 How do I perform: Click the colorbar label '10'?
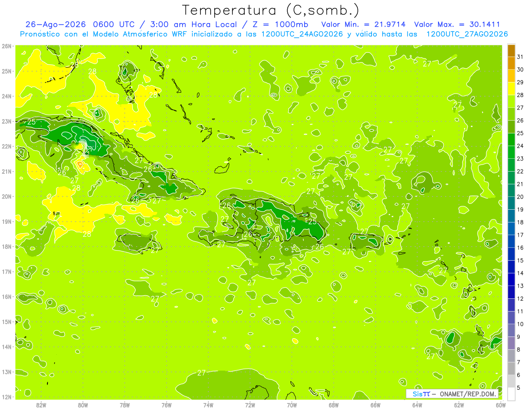[520, 324]
